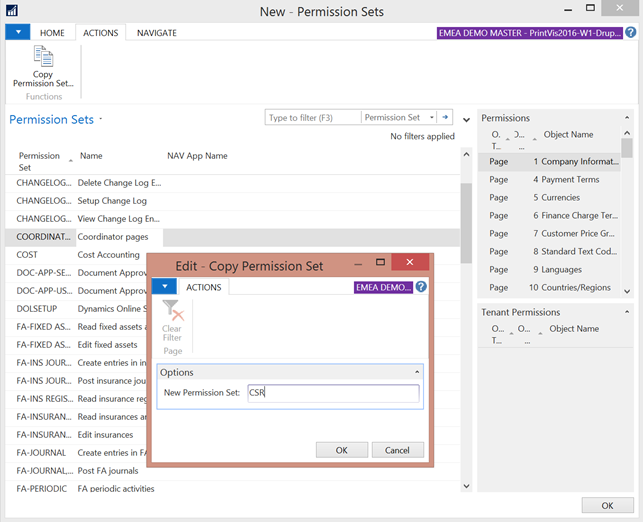Select Languages page in Permissions
This screenshot has height=522, width=643.
[550, 270]
